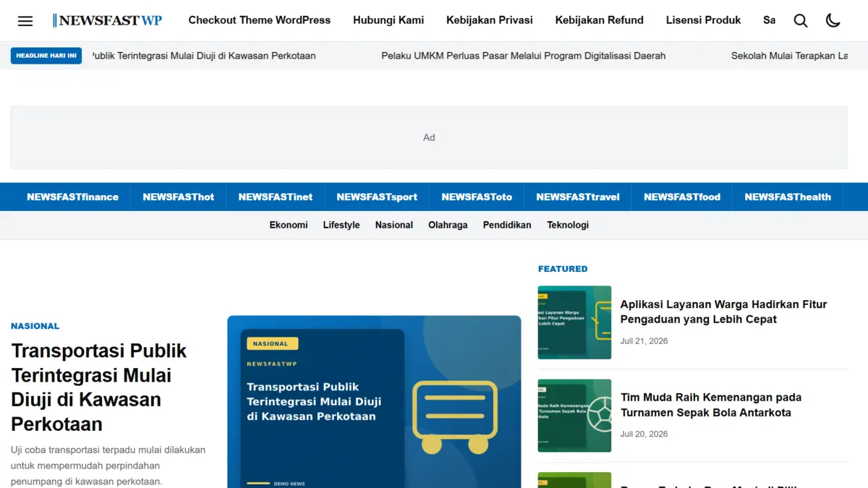This screenshot has height=488, width=868.
Task: Open Checkout Theme WordPress menu item
Action: [260, 20]
